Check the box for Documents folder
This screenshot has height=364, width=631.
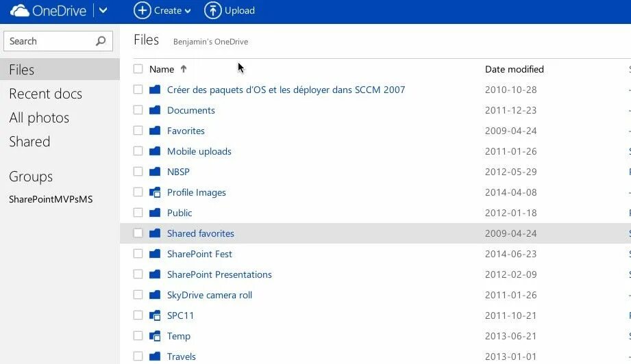138,109
